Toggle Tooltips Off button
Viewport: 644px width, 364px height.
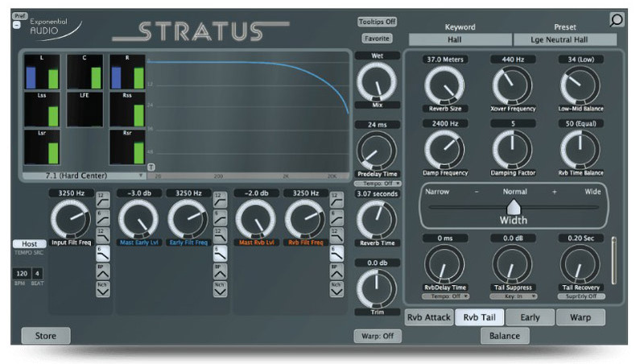[x=377, y=22]
